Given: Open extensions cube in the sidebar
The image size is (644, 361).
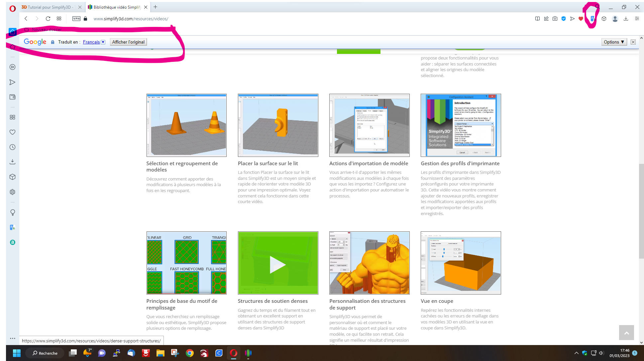Looking at the screenshot, I should tap(12, 177).
